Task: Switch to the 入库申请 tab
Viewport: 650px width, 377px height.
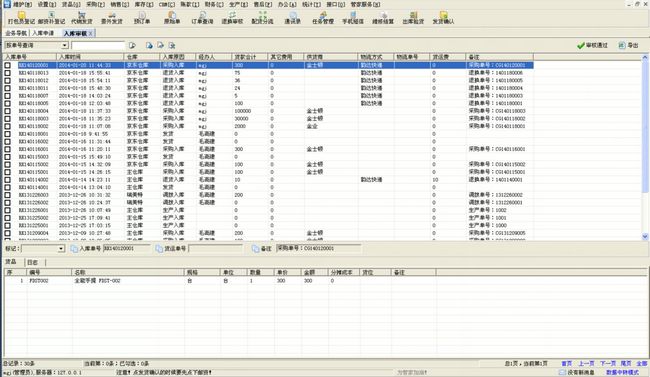Action: pos(43,33)
